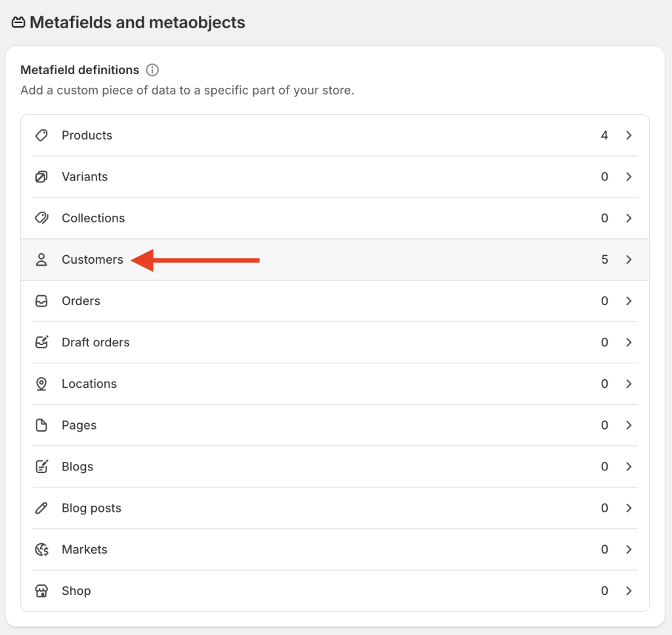
Task: Open Orders via its chevron arrow
Action: [629, 301]
